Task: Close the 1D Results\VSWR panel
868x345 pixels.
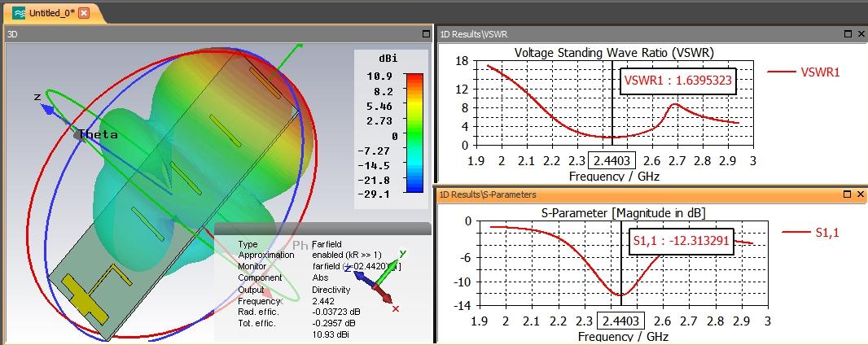Action: pos(860,33)
